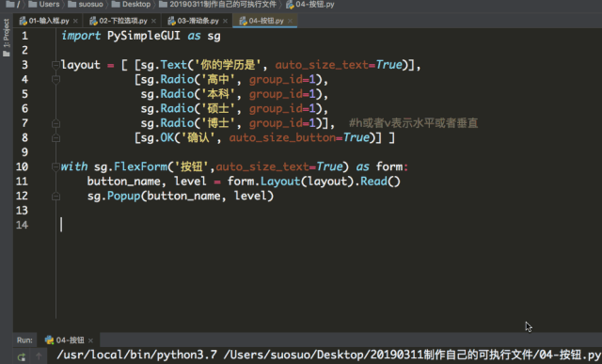Click line number 13 in gutter
This screenshot has width=602, height=364.
pos(22,211)
